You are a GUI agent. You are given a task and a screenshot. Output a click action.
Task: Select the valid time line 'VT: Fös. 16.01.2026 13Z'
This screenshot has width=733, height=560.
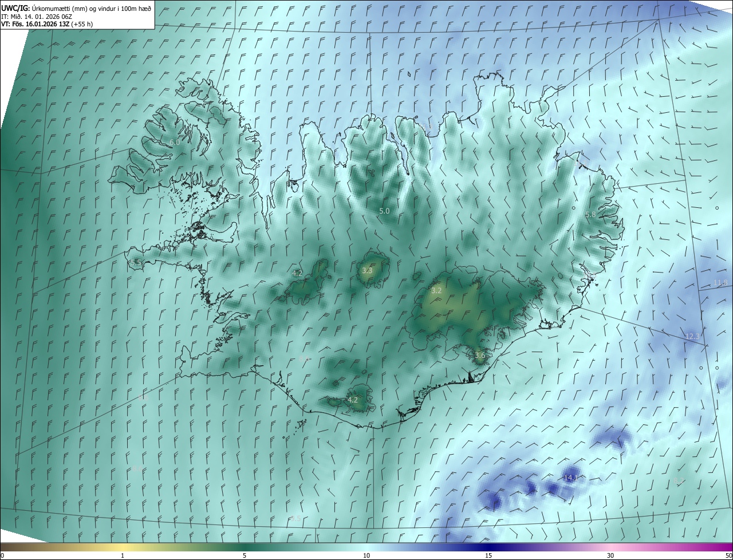coord(36,25)
